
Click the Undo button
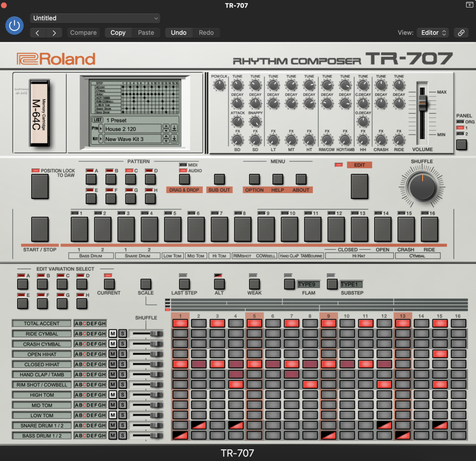(178, 33)
